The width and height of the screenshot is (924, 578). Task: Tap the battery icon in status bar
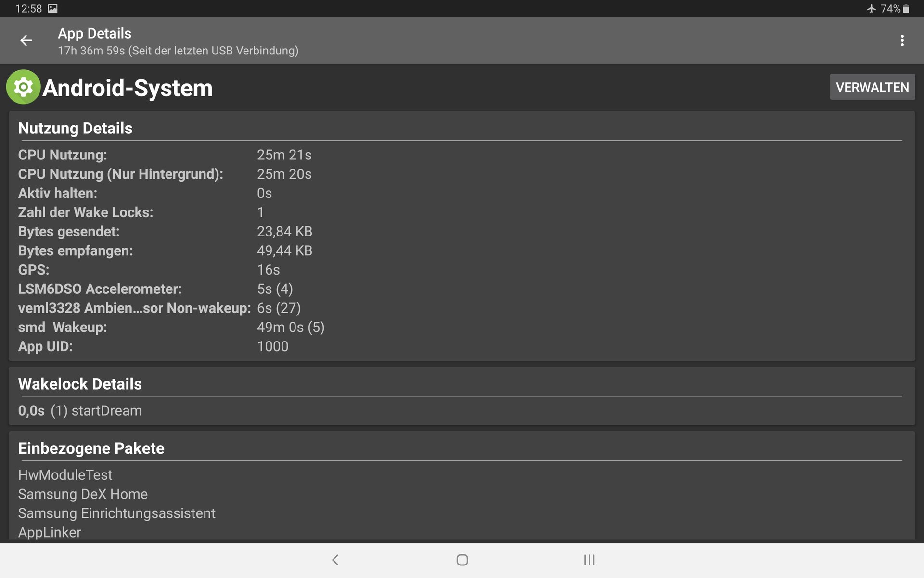[x=906, y=9]
